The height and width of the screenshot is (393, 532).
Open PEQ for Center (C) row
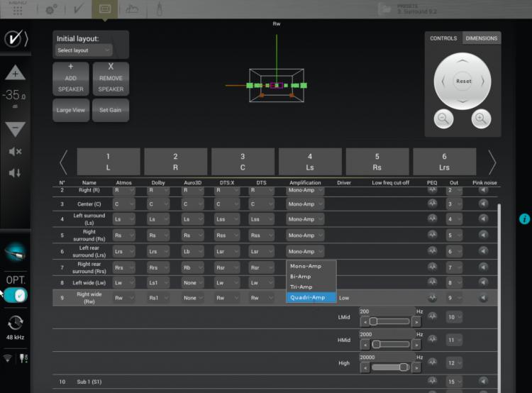coord(432,204)
